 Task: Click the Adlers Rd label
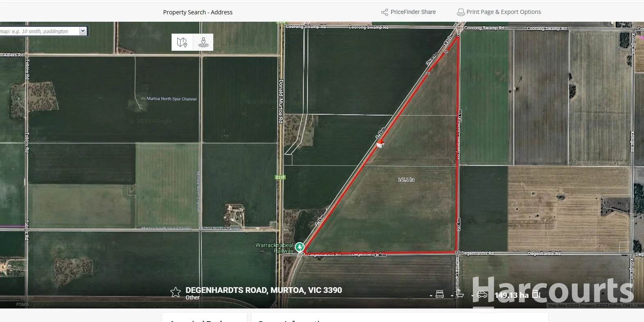point(14,54)
